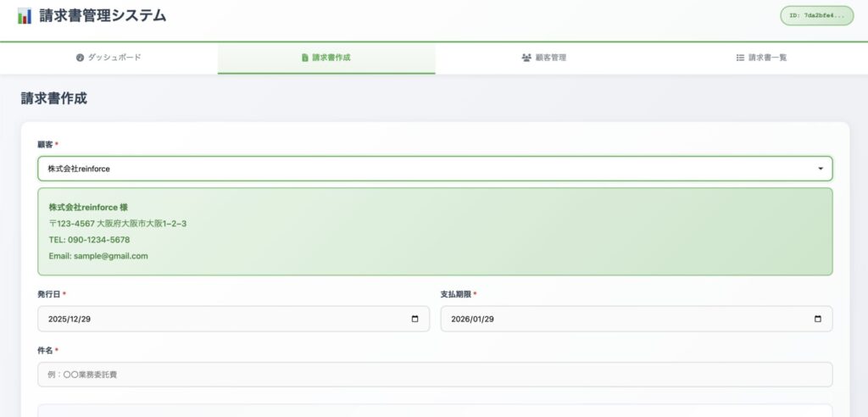Click the 支払期限 date value 2026/01/29
Viewport: 868px width, 417px height.
[x=472, y=319]
